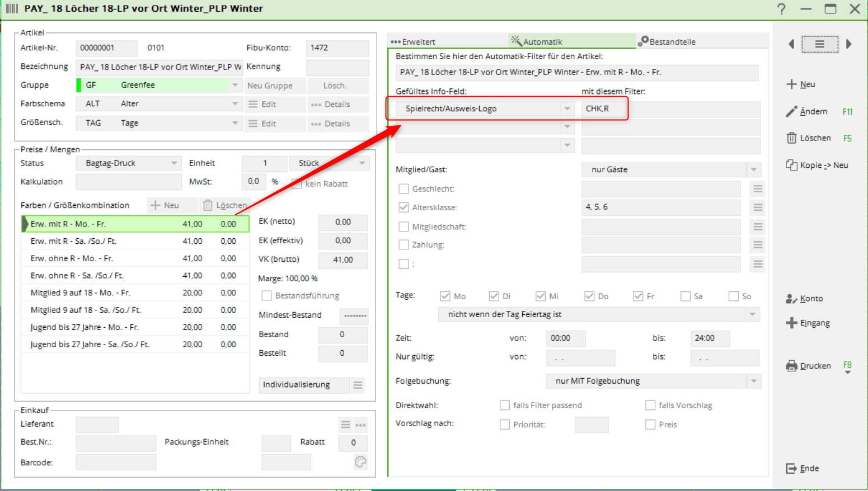868x491 pixels.
Task: Enable the Bestandsführung checkbox
Action: pyautogui.click(x=267, y=296)
